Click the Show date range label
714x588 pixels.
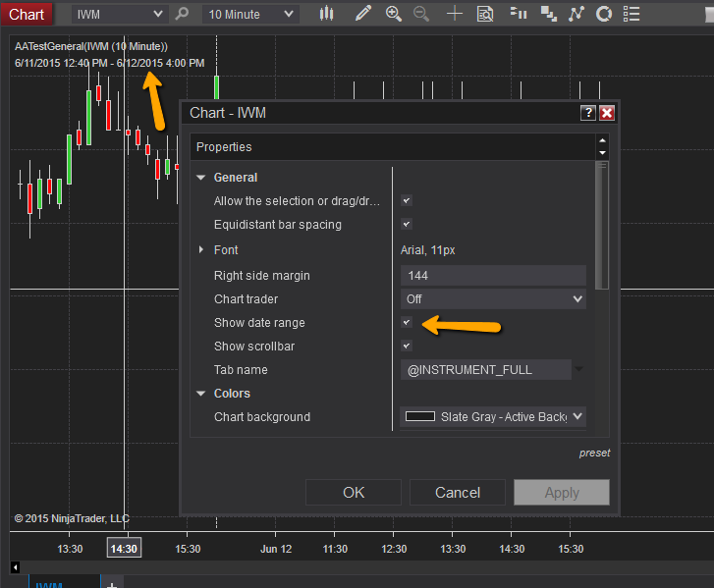pyautogui.click(x=259, y=322)
